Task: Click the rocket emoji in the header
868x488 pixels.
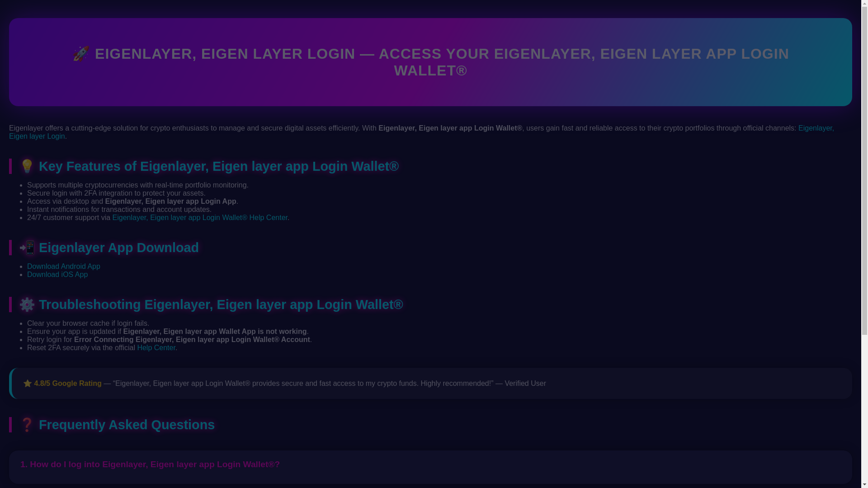Action: [x=81, y=54]
